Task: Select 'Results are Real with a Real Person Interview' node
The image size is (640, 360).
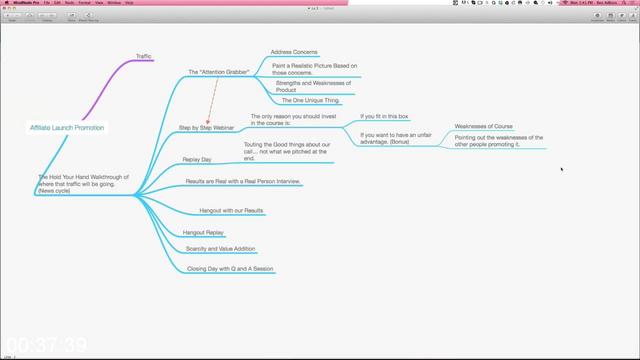Action: [x=243, y=181]
